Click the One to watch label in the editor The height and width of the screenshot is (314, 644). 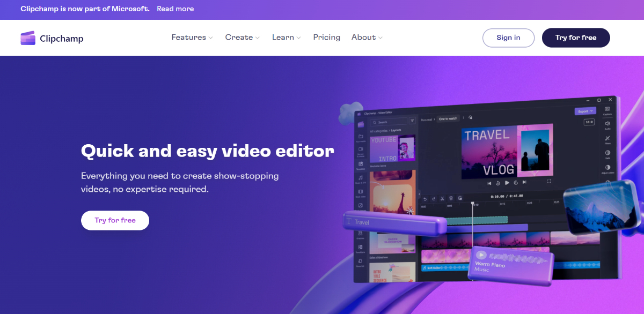click(x=448, y=118)
